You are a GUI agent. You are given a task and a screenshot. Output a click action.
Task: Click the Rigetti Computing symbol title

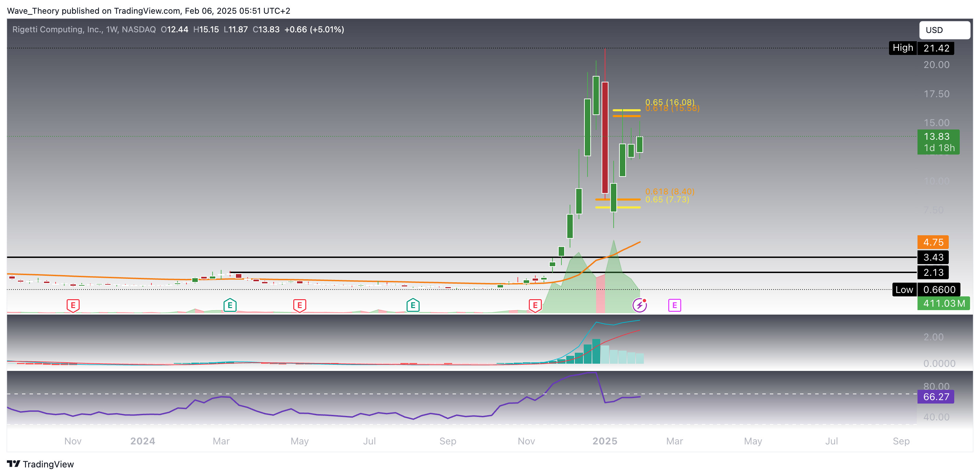click(x=84, y=30)
